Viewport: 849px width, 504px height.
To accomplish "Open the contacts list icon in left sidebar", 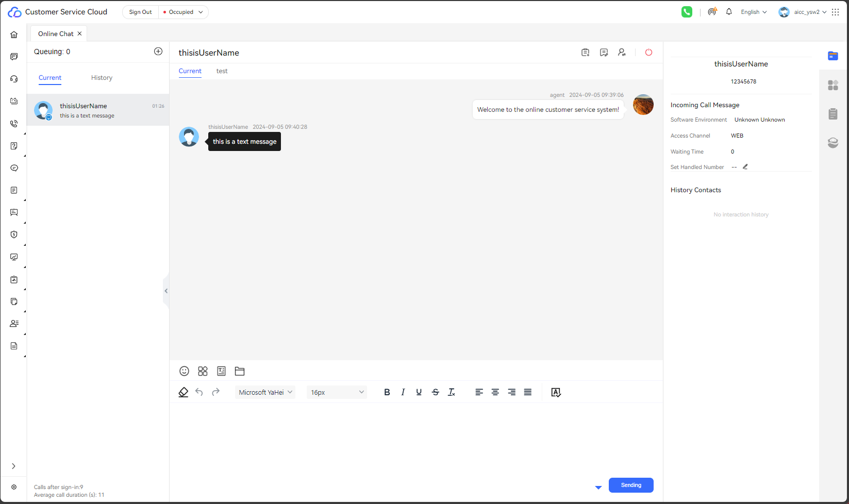I will coord(14,324).
